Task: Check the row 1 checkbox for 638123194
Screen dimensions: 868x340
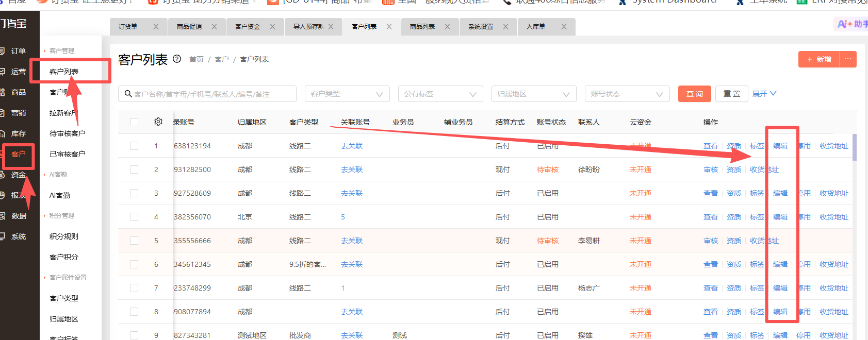Action: tap(134, 146)
